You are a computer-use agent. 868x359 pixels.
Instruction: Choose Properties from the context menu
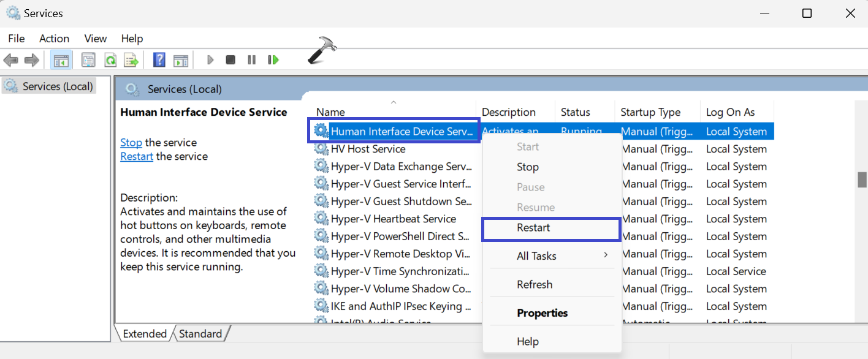coord(542,313)
